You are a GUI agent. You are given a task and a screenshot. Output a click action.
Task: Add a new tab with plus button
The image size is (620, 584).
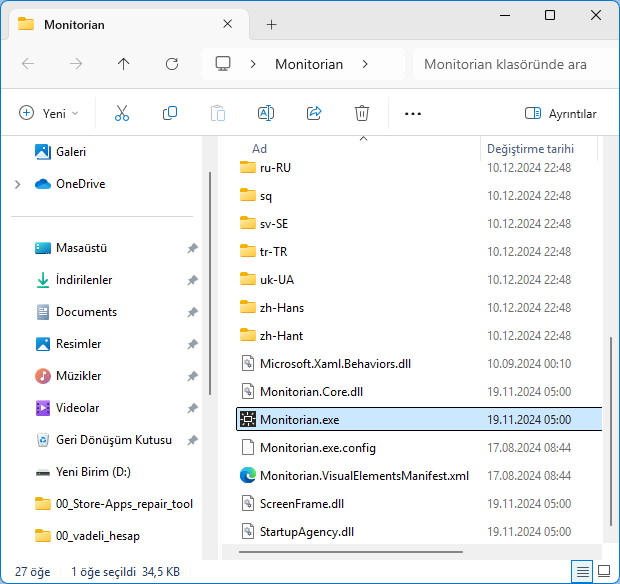[x=271, y=25]
